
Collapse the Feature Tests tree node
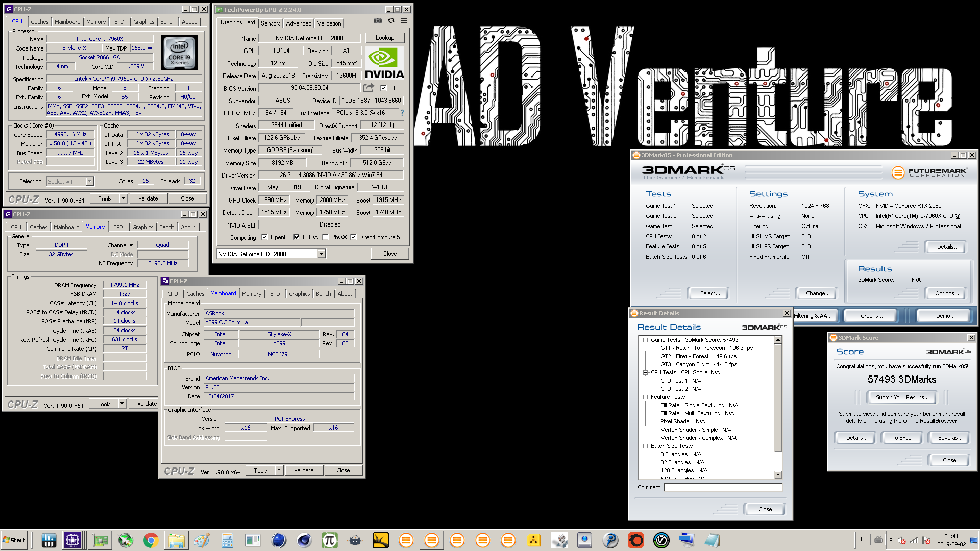click(x=645, y=397)
